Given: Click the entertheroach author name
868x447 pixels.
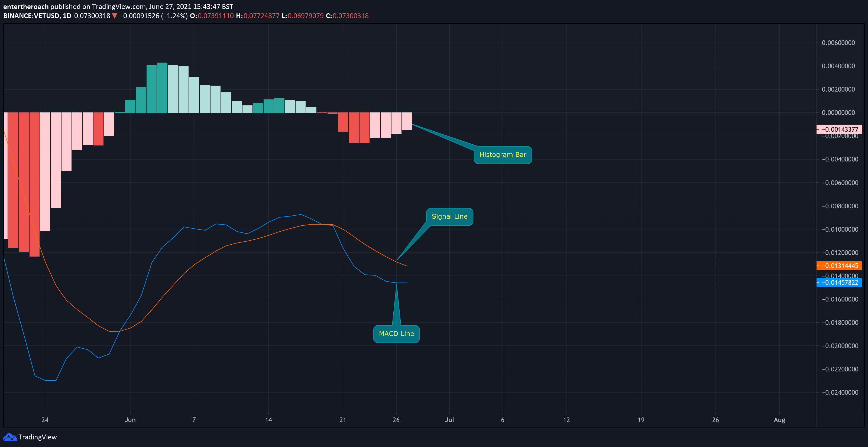Looking at the screenshot, I should (26, 7).
